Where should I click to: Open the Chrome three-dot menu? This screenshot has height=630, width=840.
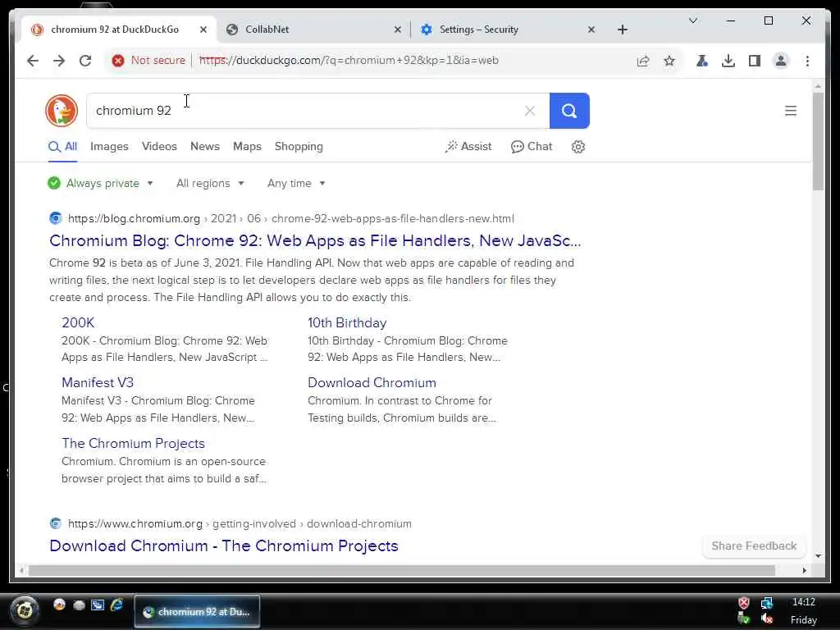tap(807, 61)
